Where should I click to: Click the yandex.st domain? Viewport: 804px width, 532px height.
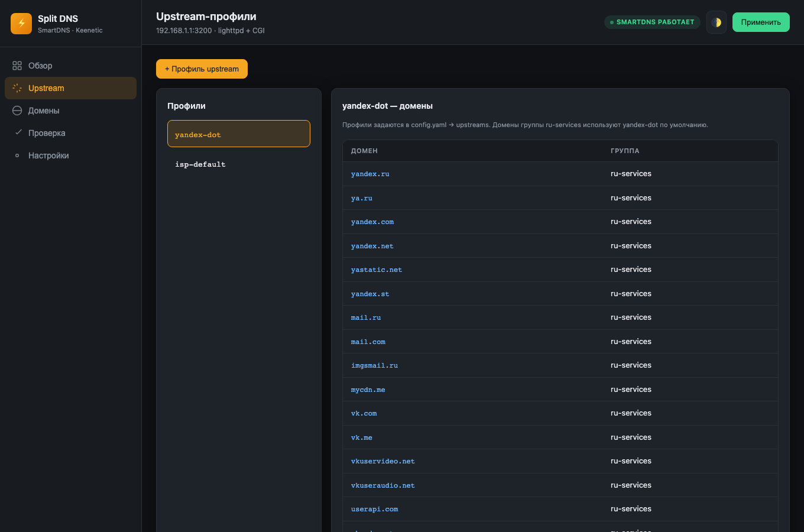[x=370, y=294]
